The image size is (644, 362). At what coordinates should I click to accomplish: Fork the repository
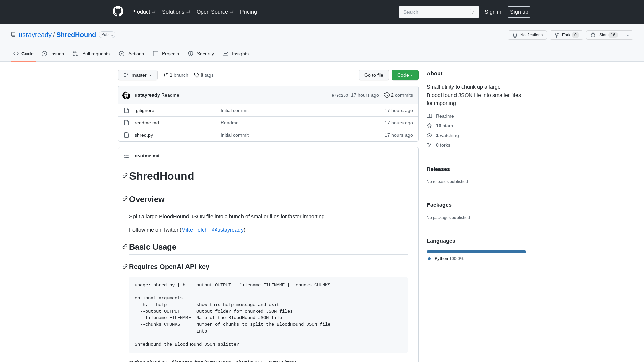[x=566, y=35]
